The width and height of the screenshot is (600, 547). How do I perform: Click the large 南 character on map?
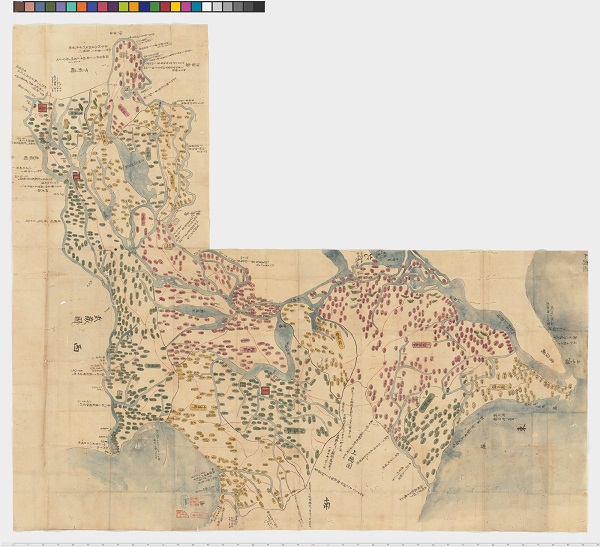point(326,503)
